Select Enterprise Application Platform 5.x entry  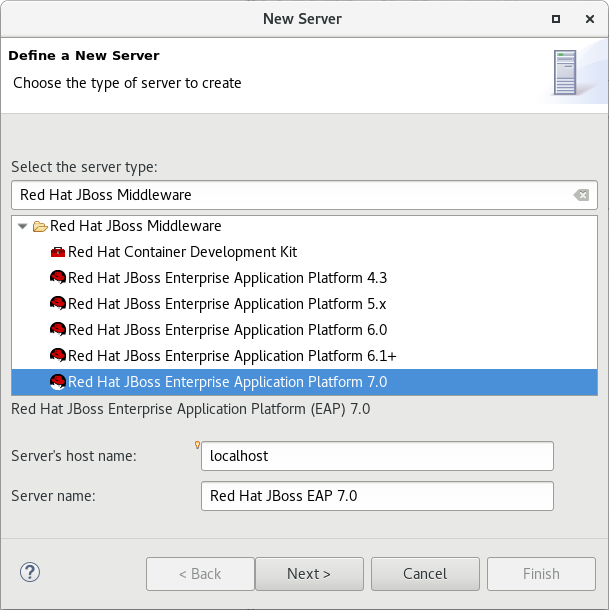227,304
